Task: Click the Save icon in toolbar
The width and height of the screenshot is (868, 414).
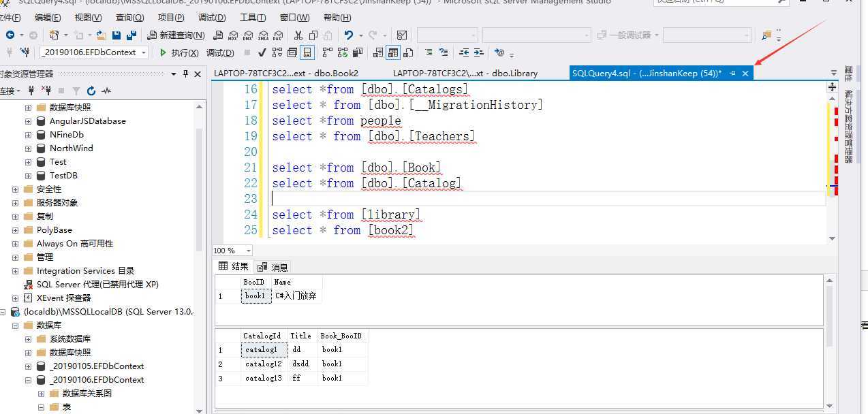Action: [x=117, y=35]
